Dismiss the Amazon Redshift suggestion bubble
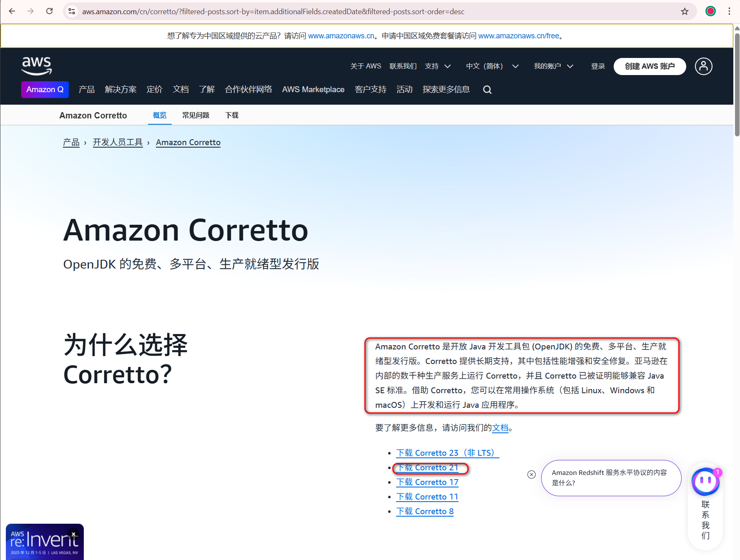Viewport: 740px width, 560px height. click(531, 475)
